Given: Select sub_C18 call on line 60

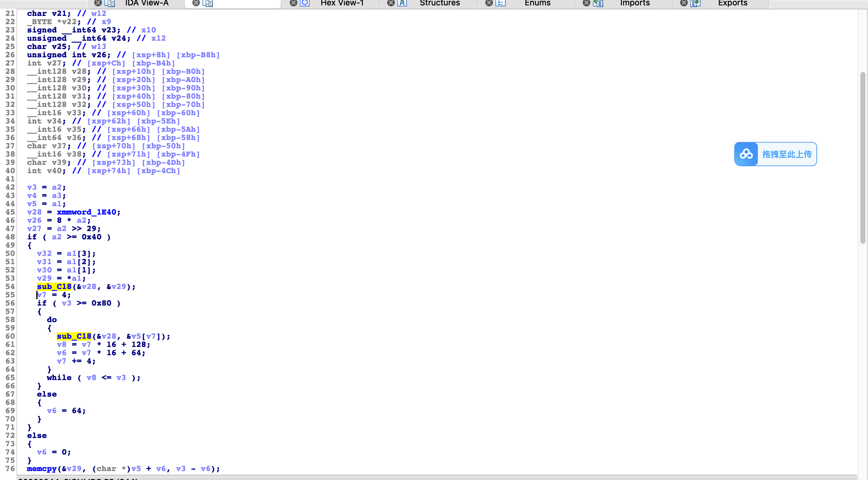Looking at the screenshot, I should [74, 336].
